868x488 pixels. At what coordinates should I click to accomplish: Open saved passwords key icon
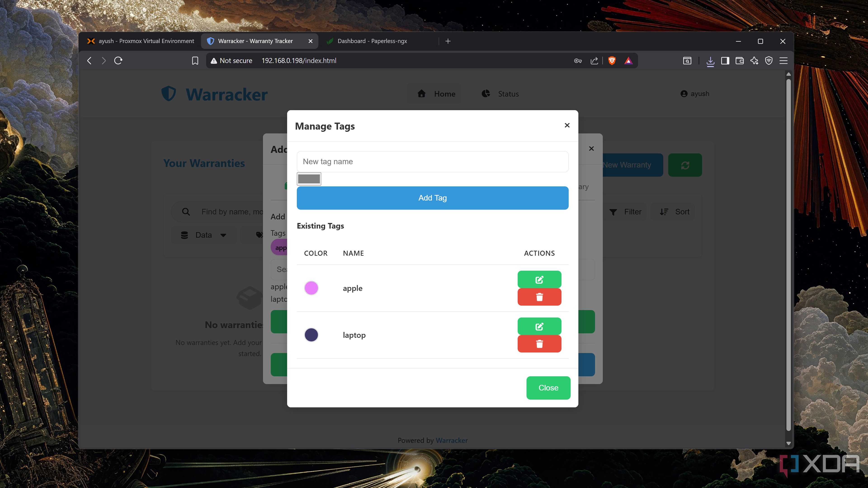[x=578, y=61]
